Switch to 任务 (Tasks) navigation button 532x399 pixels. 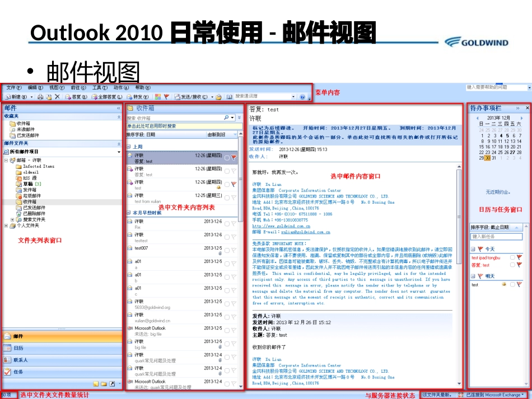tap(62, 372)
